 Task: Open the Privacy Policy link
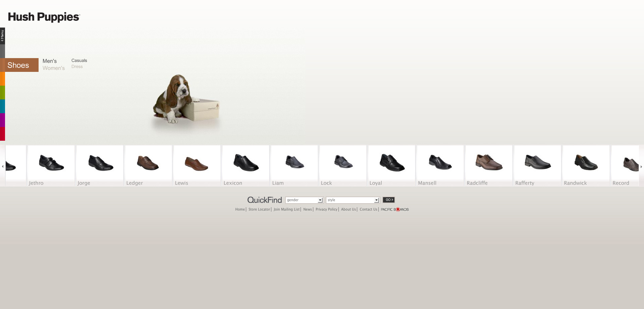pyautogui.click(x=326, y=210)
